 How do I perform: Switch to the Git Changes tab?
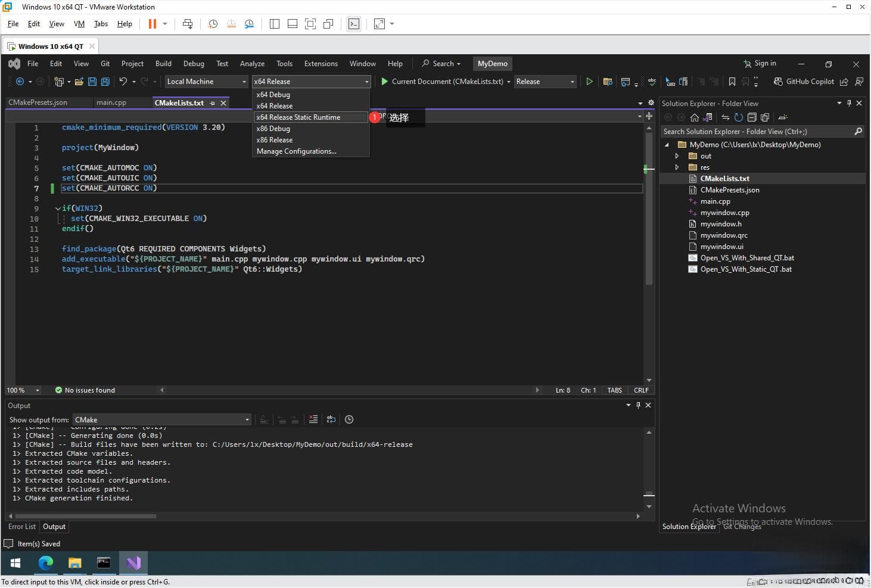(742, 527)
